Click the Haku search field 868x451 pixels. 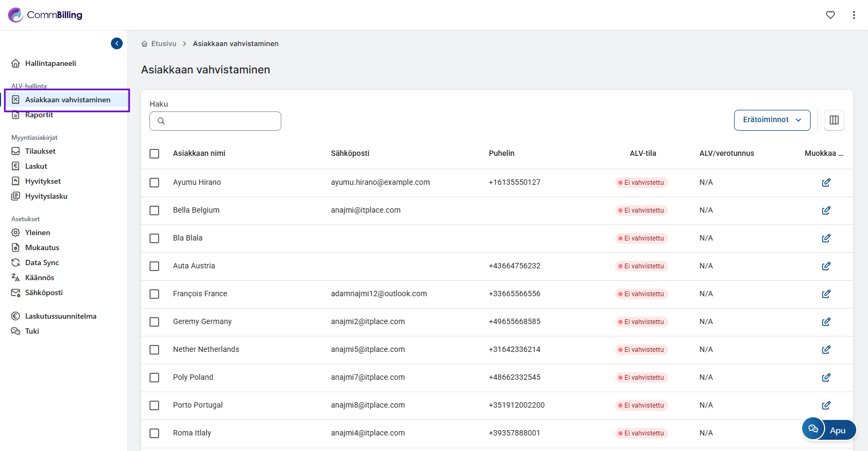[x=215, y=121]
